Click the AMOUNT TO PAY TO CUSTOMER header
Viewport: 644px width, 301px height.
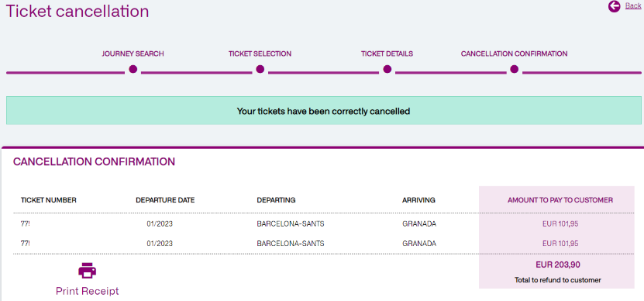coord(560,200)
